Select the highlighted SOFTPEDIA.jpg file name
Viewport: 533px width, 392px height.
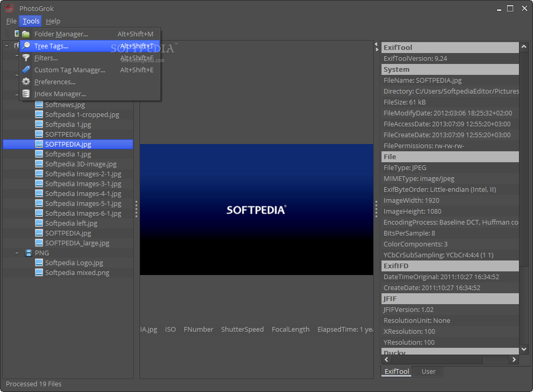tap(68, 144)
